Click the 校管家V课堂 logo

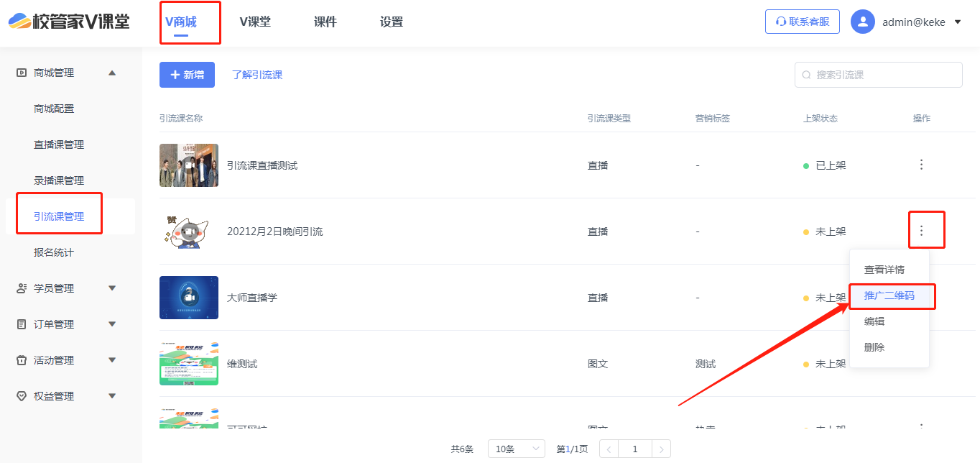tap(69, 22)
